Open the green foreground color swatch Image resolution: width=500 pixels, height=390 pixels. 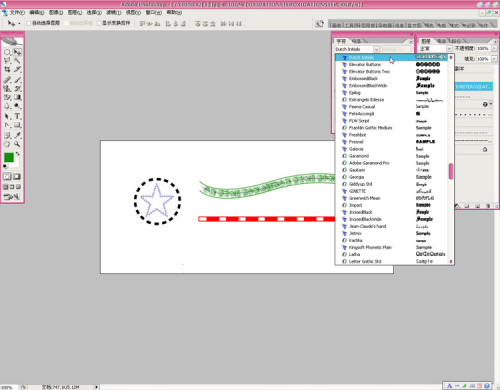(x=9, y=157)
